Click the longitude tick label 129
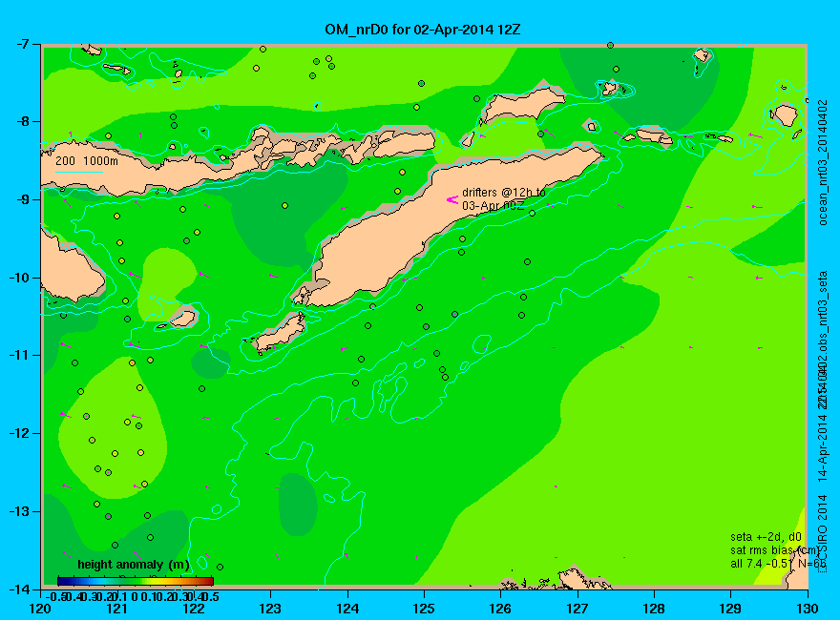This screenshot has width=840, height=620. click(x=731, y=609)
